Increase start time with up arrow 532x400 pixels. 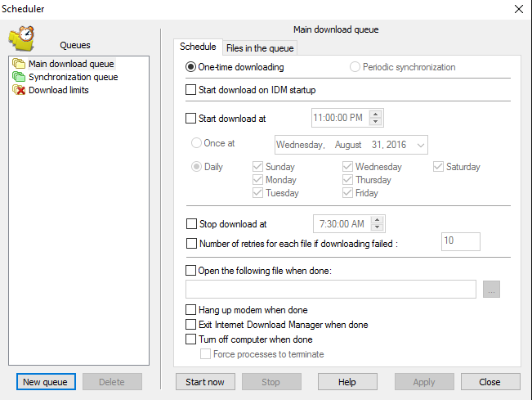click(375, 114)
